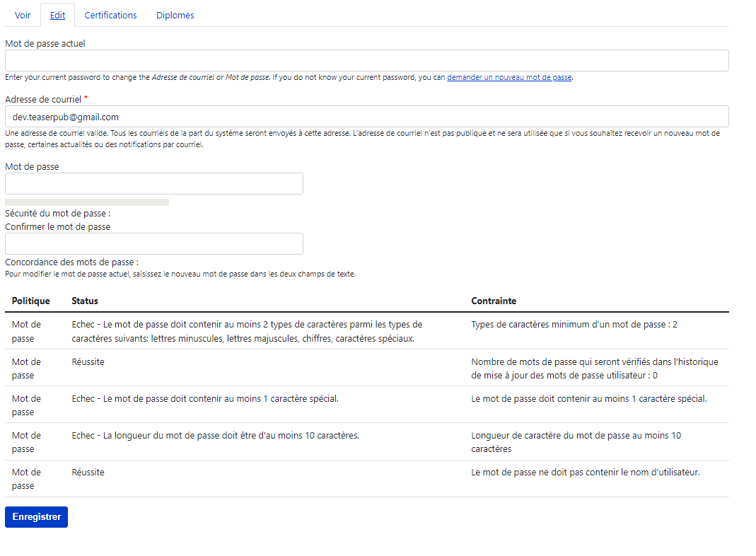756x556 pixels.
Task: Click the 'Longueur de caractère du mot de passe' constraint
Action: (576, 442)
